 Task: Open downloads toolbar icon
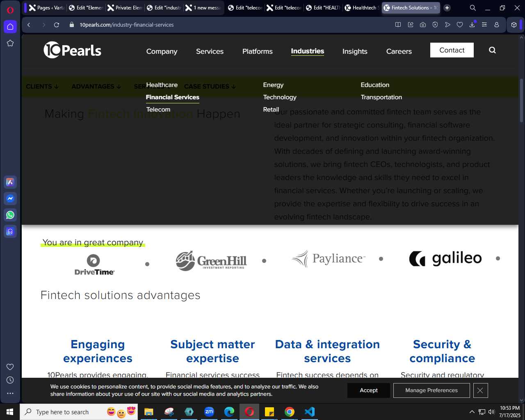click(x=472, y=25)
